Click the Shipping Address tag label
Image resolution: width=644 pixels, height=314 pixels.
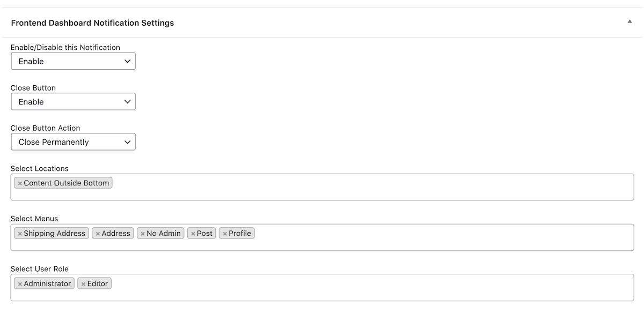click(x=54, y=234)
